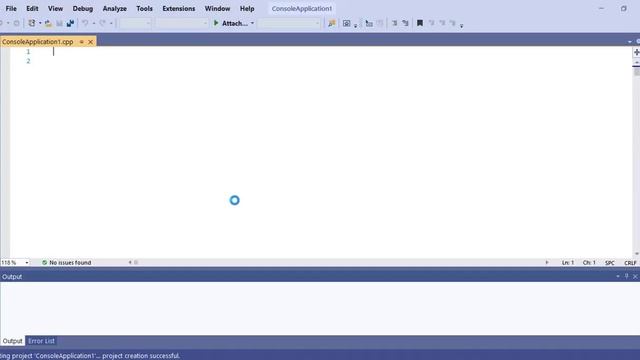Click the square toolbar icon after Find in Files

(x=347, y=23)
